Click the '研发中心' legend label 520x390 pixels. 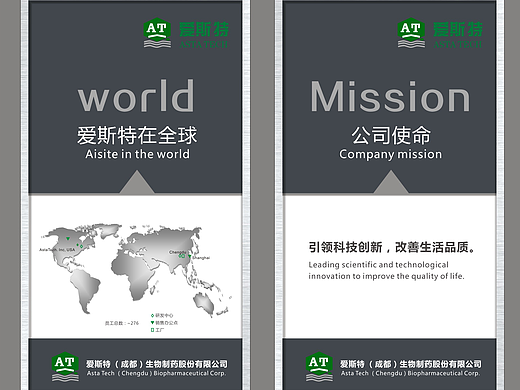164,315
